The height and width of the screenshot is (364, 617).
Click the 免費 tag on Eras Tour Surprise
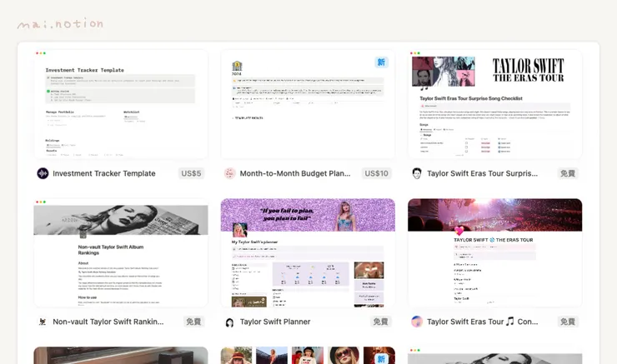coord(568,173)
